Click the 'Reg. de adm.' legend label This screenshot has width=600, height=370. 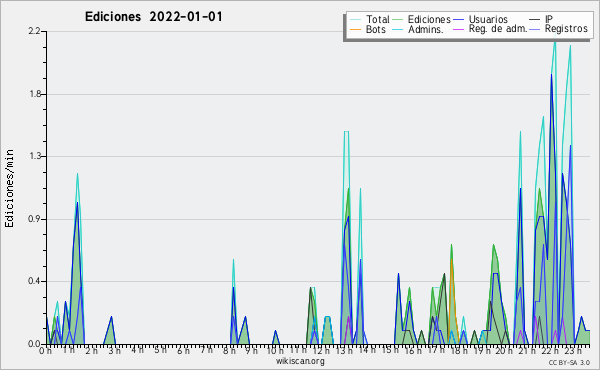[x=498, y=29]
